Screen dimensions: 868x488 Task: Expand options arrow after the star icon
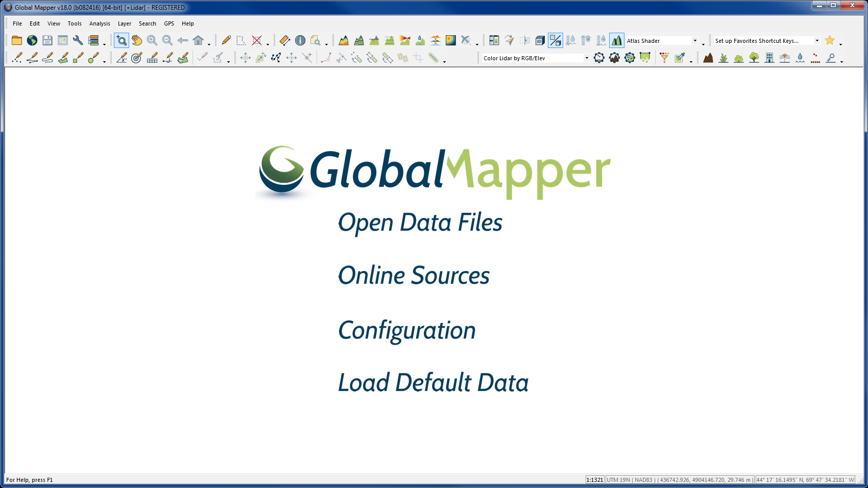841,44
